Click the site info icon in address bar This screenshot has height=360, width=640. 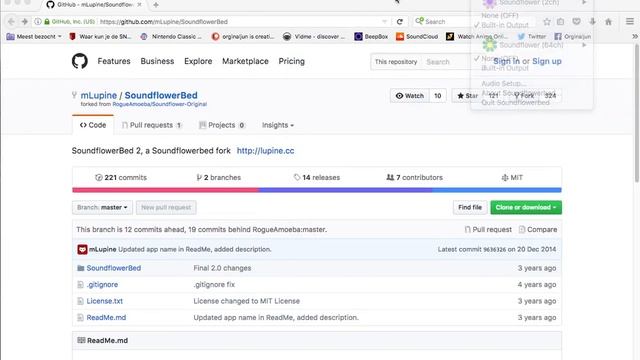point(38,22)
